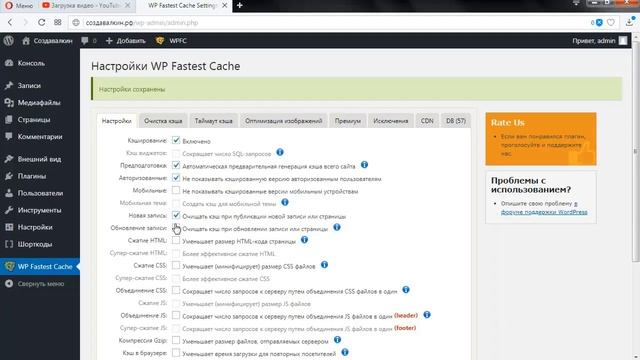
Task: Enable Объединение CSS checkbox
Action: (176, 290)
